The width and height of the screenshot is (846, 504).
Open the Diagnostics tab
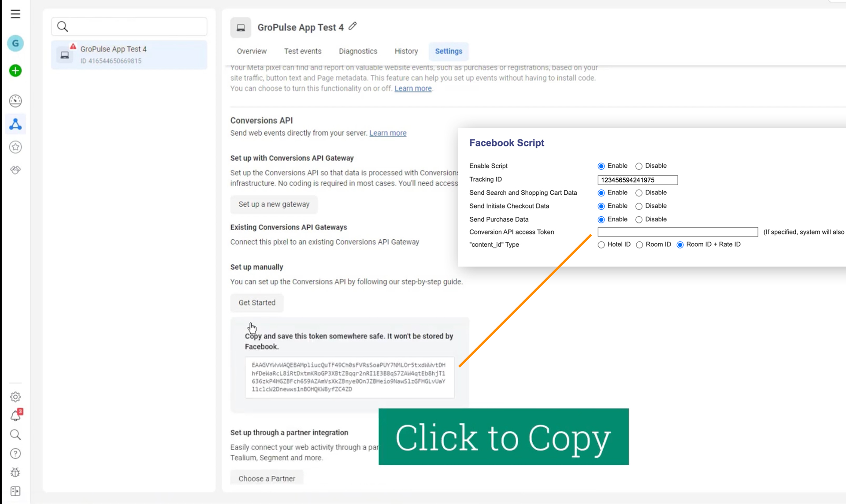[358, 51]
